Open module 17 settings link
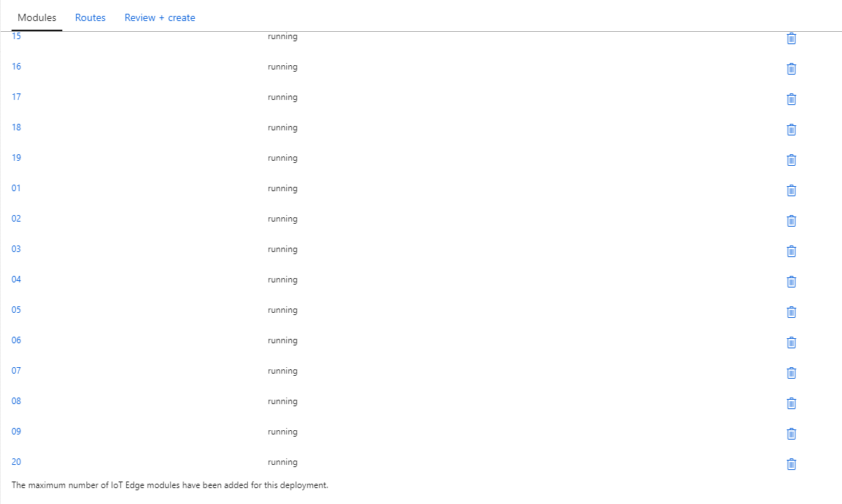The height and width of the screenshot is (504, 842). coord(16,96)
